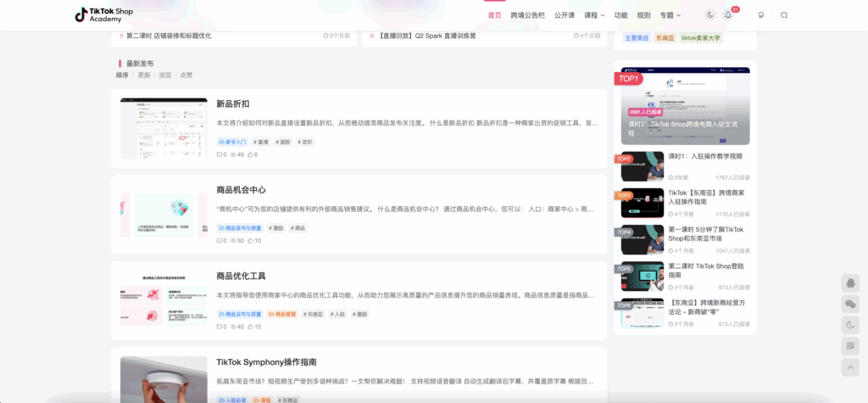Click 东南亚 sidebar tag

click(665, 38)
